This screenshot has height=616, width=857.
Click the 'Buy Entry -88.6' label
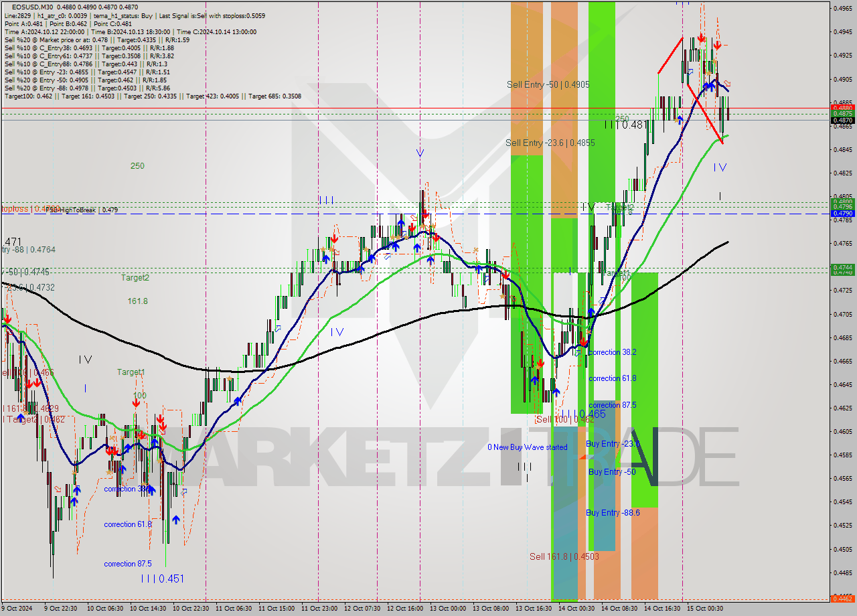pyautogui.click(x=614, y=512)
